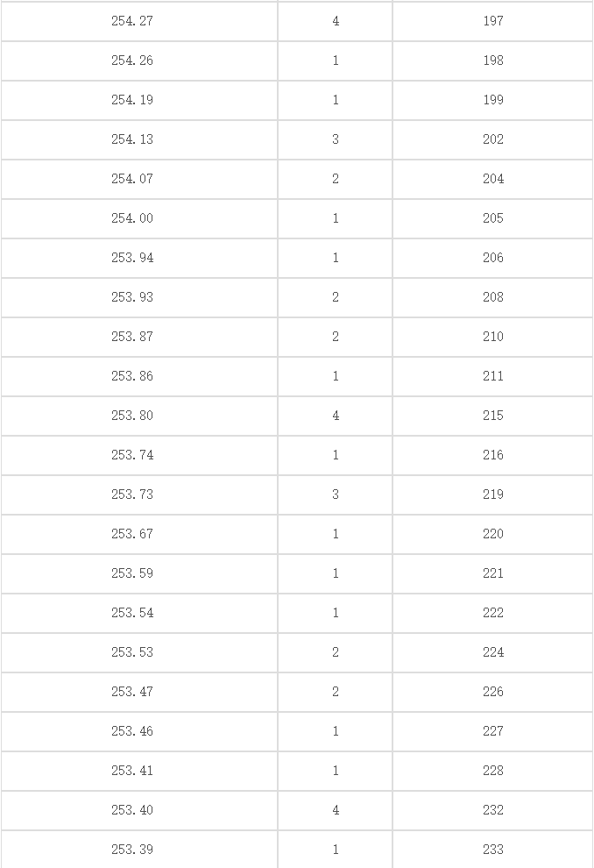Click the cell showing 226

(x=492, y=692)
